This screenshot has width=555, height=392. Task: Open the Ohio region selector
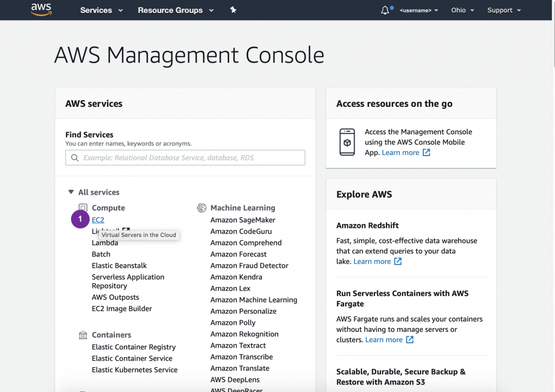[x=462, y=10]
